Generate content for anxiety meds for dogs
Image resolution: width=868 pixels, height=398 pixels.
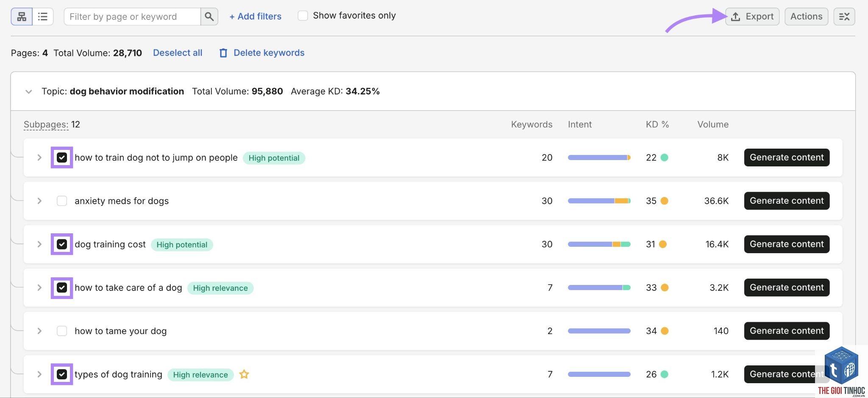click(787, 201)
